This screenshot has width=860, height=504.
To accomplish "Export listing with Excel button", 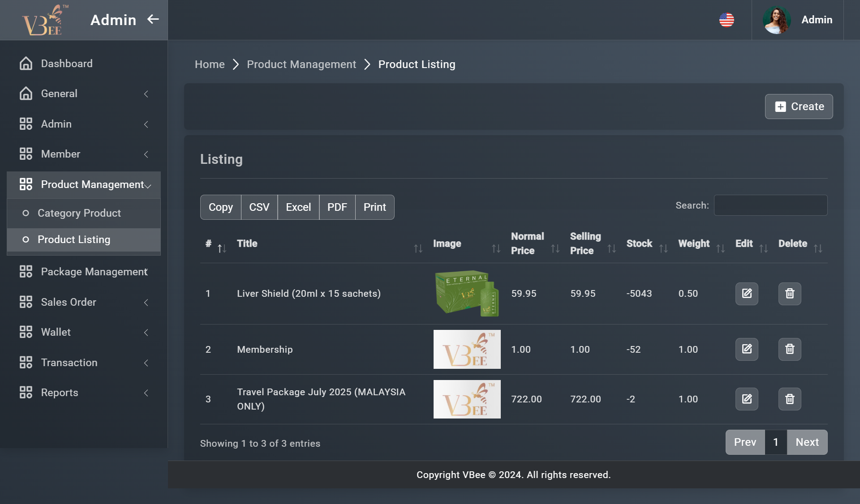I will tap(298, 207).
